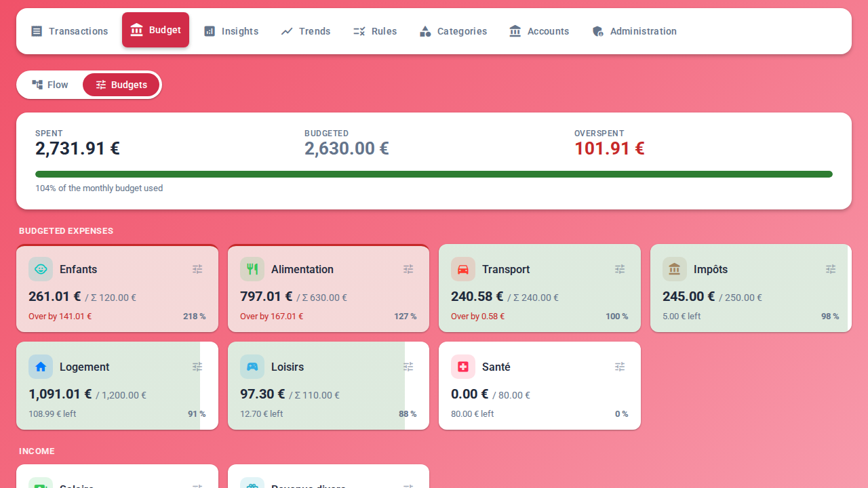
Task: Click the Loisirs gamepad icon
Action: [252, 367]
